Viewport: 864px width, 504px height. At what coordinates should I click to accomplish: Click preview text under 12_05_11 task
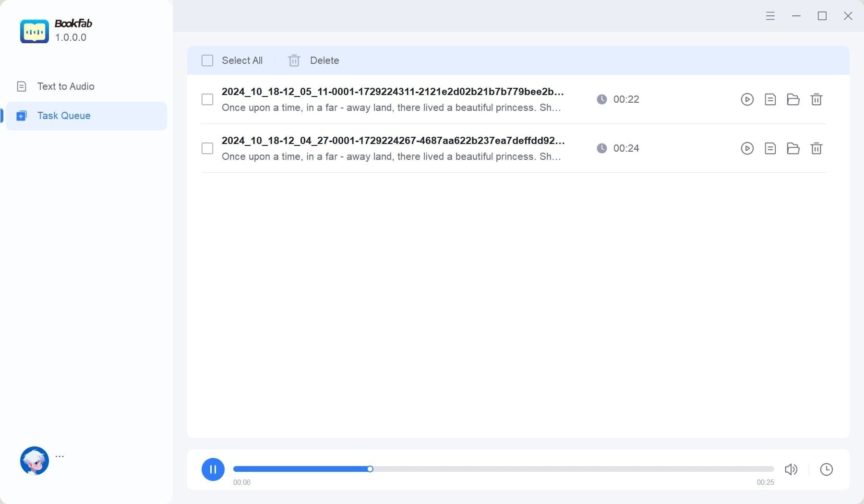[x=391, y=108]
